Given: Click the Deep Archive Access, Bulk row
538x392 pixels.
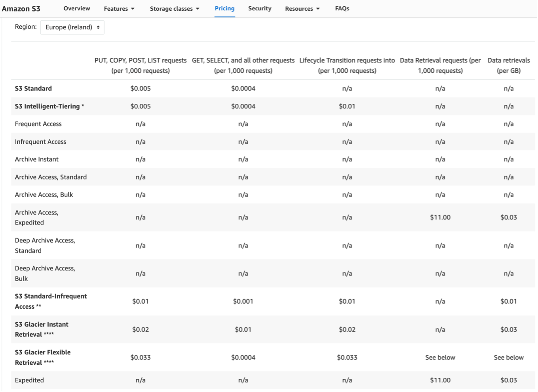Looking at the screenshot, I should [45, 273].
